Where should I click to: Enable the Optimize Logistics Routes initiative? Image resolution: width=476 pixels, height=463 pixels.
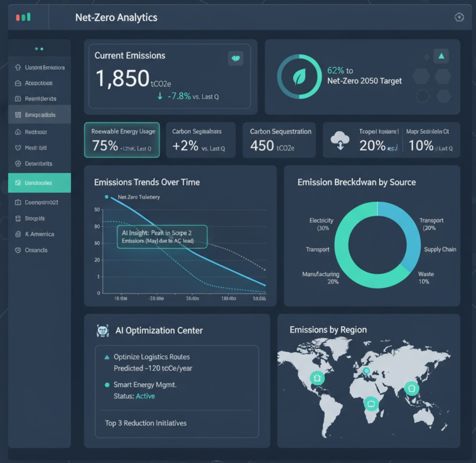[106, 357]
